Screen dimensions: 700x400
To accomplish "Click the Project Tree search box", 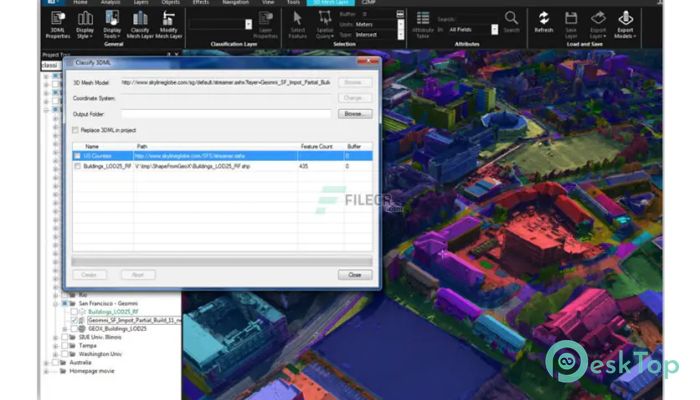I will click(x=51, y=65).
